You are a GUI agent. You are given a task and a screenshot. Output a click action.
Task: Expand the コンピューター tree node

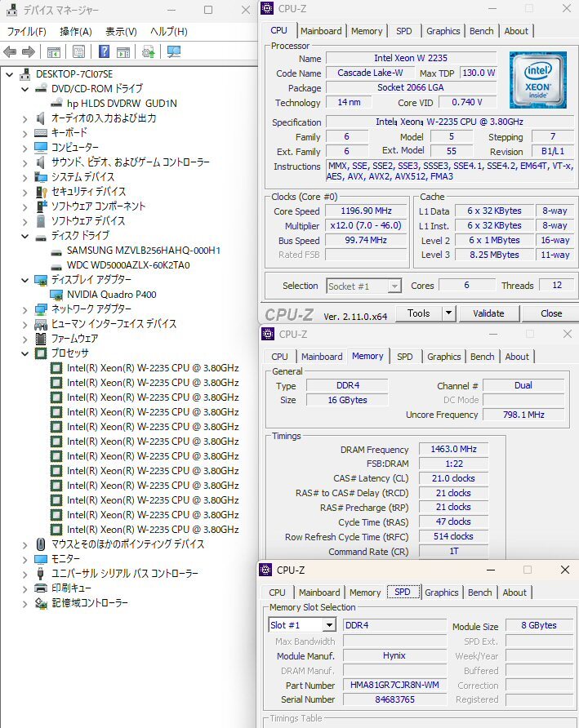point(25,148)
